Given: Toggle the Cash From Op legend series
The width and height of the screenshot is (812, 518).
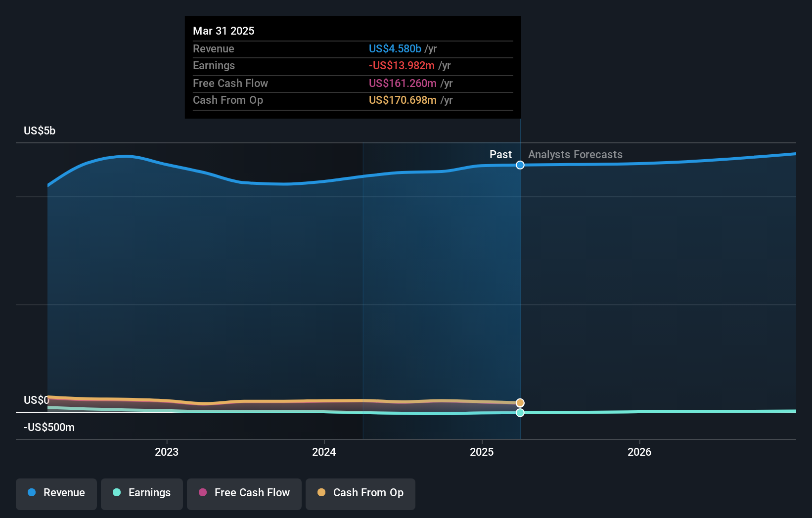Looking at the screenshot, I should click(x=361, y=494).
